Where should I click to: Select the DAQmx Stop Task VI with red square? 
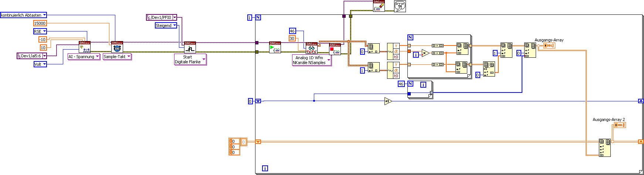[335, 50]
